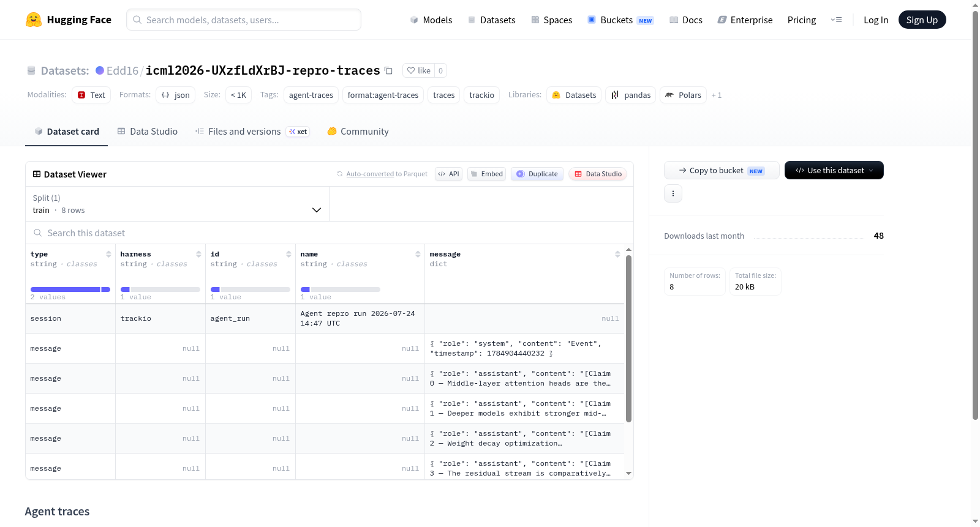
Task: Open the three-dot more options button
Action: (673, 193)
